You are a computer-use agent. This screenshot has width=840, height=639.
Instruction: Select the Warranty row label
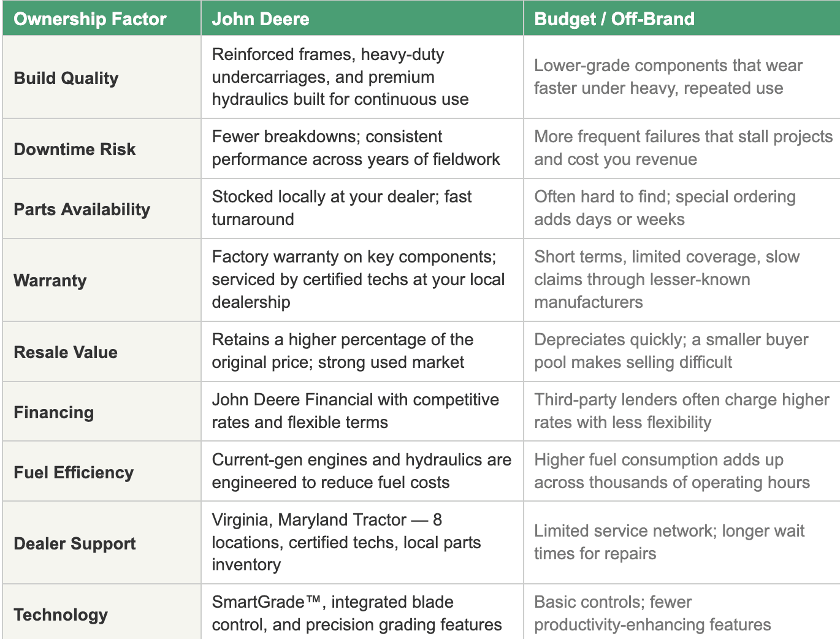coord(50,280)
